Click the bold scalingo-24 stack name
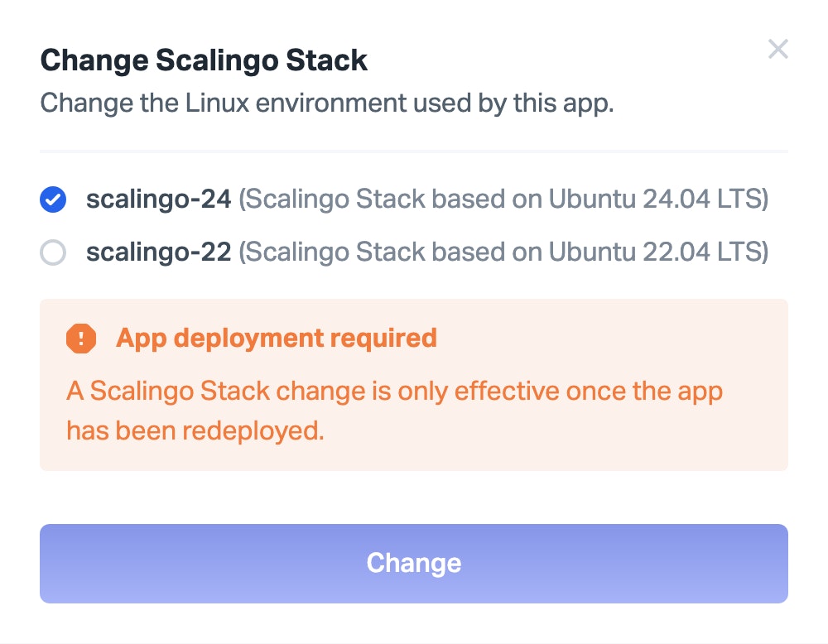 point(158,199)
